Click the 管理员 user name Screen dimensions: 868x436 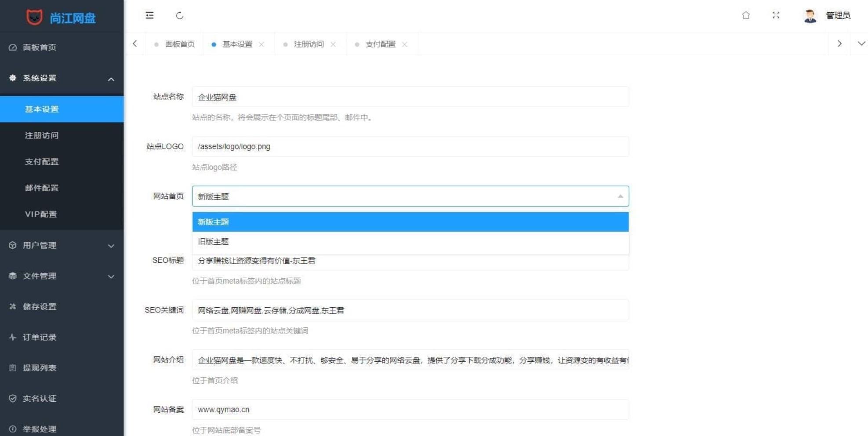(x=838, y=15)
